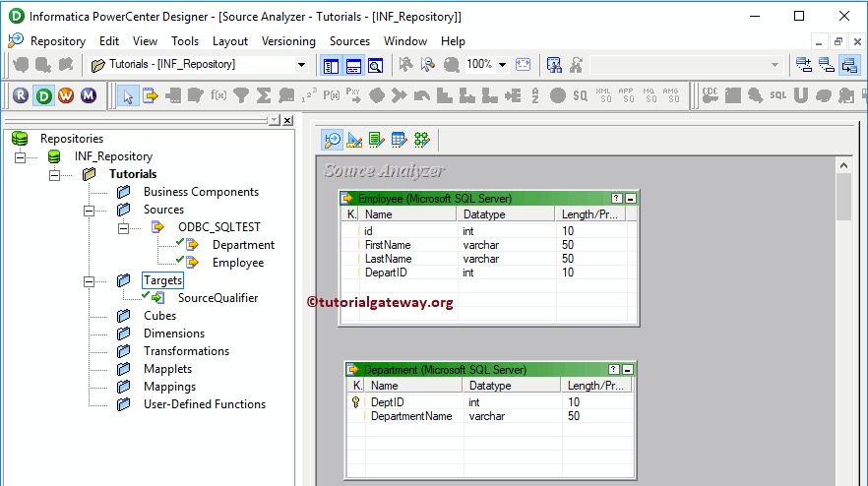Screen dimensions: 868x486
Task: Open the empty find combo box dropdown
Action: pos(775,65)
